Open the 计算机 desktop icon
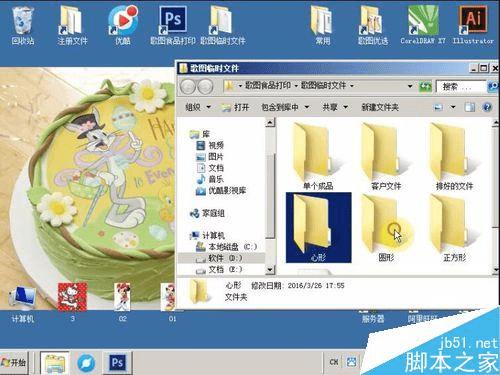This screenshot has width=500, height=375. (x=23, y=303)
